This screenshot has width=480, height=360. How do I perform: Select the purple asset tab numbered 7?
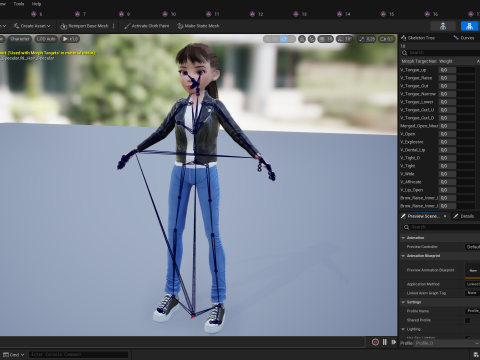[80, 14]
